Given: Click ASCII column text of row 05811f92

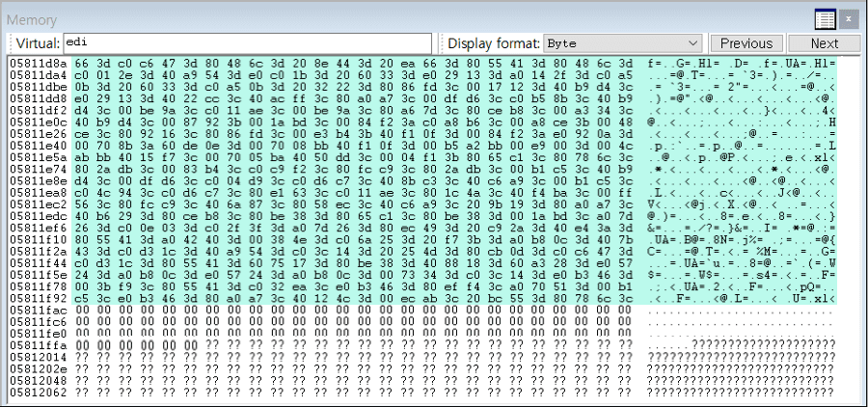Looking at the screenshot, I should coord(742,297).
